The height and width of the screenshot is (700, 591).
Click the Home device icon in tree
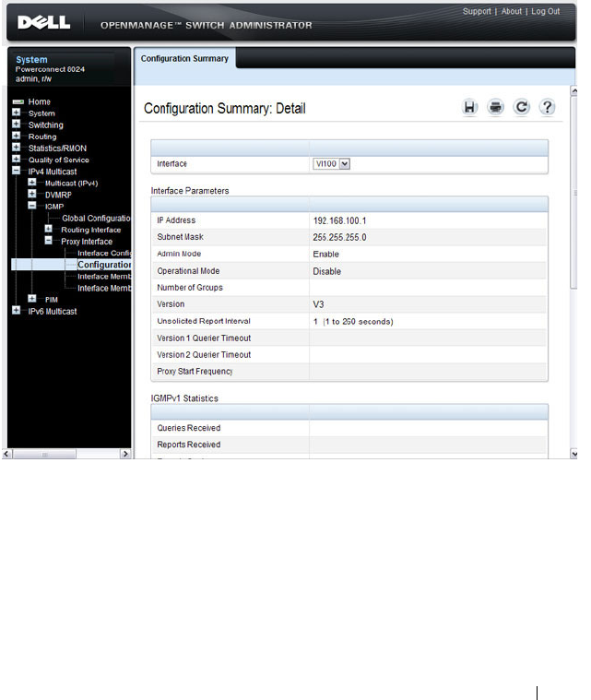(x=18, y=101)
